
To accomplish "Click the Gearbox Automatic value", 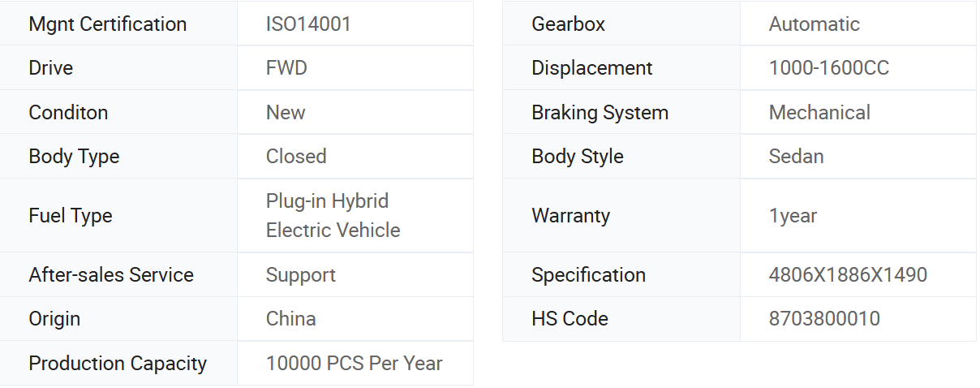I will [x=815, y=24].
